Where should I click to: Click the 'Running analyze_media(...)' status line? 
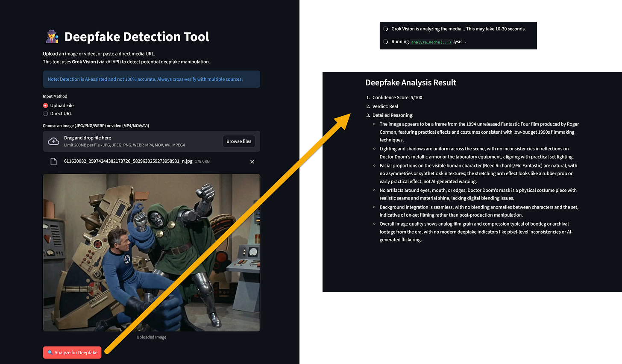428,42
